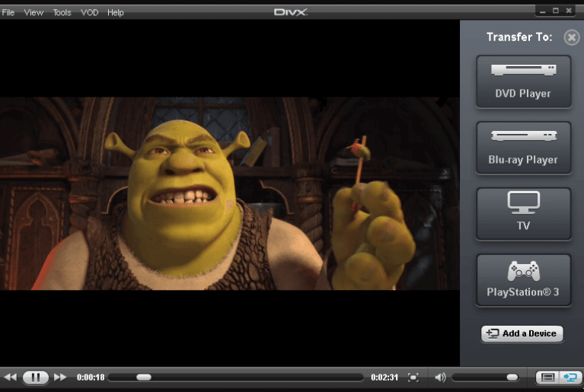Viewport: 584px width, 392px height.
Task: Click the volume slider handle
Action: pyautogui.click(x=512, y=378)
